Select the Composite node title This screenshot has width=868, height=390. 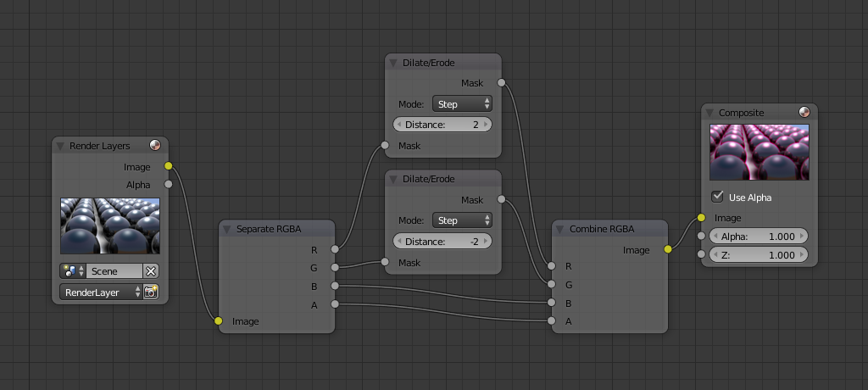tap(741, 113)
